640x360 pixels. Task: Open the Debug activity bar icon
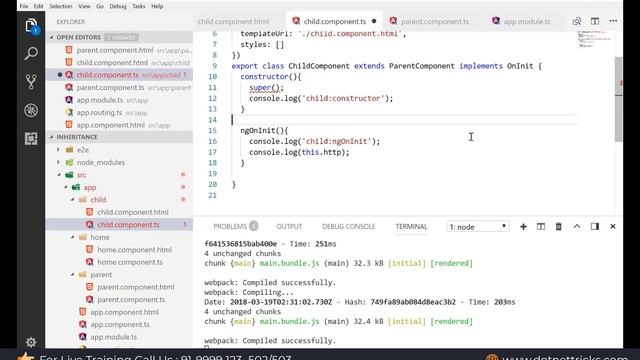[x=31, y=110]
